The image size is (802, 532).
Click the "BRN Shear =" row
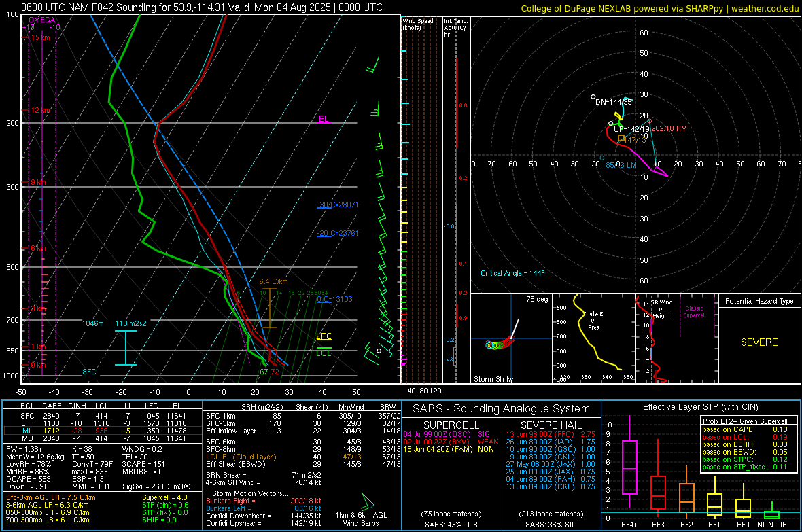point(264,475)
